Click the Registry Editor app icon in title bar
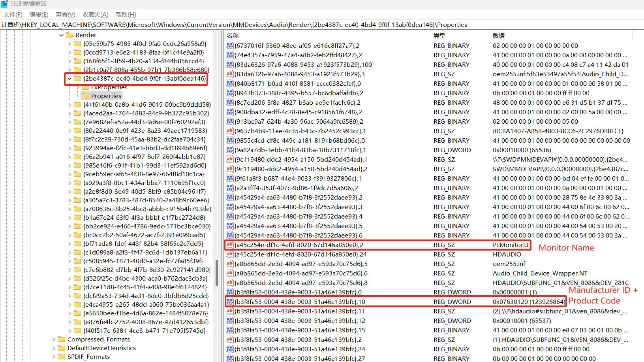This screenshot has width=644, height=362. [x=4, y=4]
